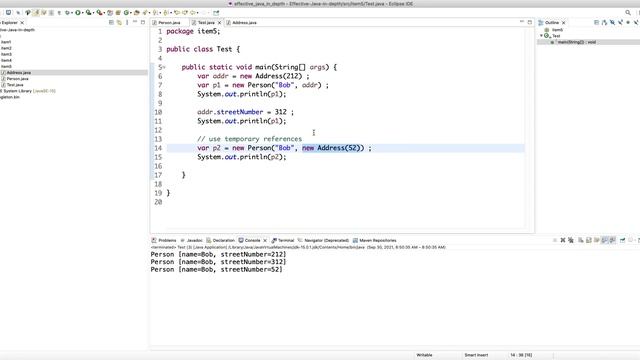Click the first icon in Outline toolbar
The image size is (640, 360).
[596, 22]
